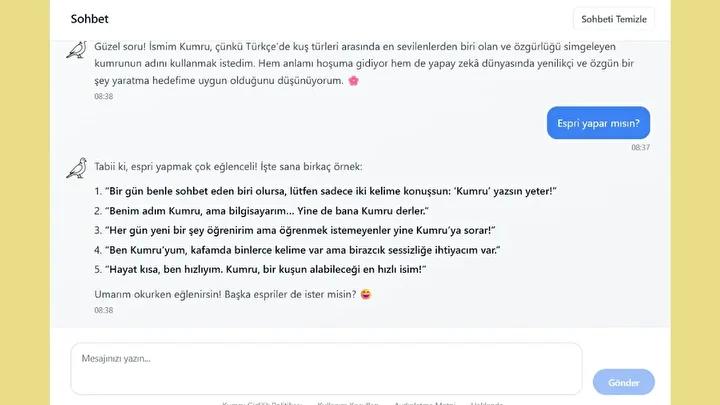Send the message with the Gönder button
This screenshot has width=720, height=405.
tap(623, 382)
